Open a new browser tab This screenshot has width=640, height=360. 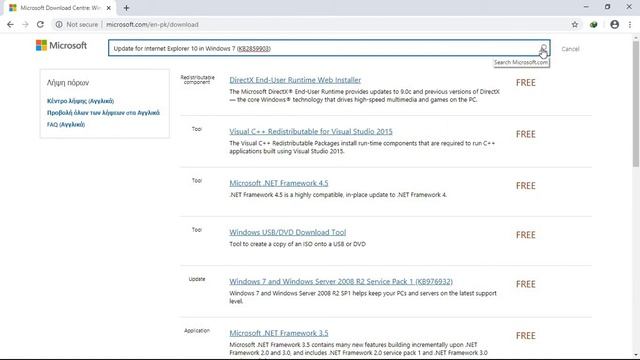(126, 8)
